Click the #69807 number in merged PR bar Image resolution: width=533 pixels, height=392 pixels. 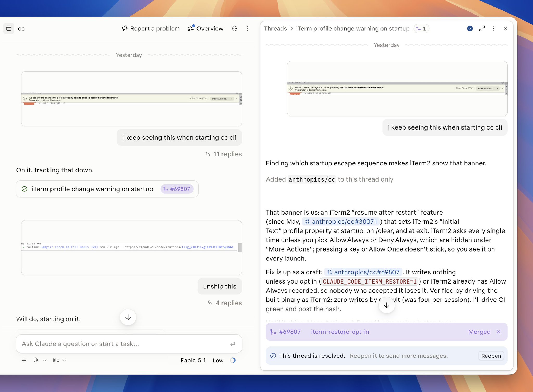click(x=290, y=332)
